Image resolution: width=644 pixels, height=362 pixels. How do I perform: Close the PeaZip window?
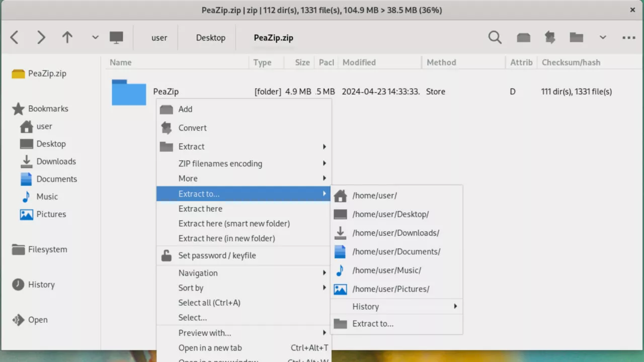tap(632, 10)
